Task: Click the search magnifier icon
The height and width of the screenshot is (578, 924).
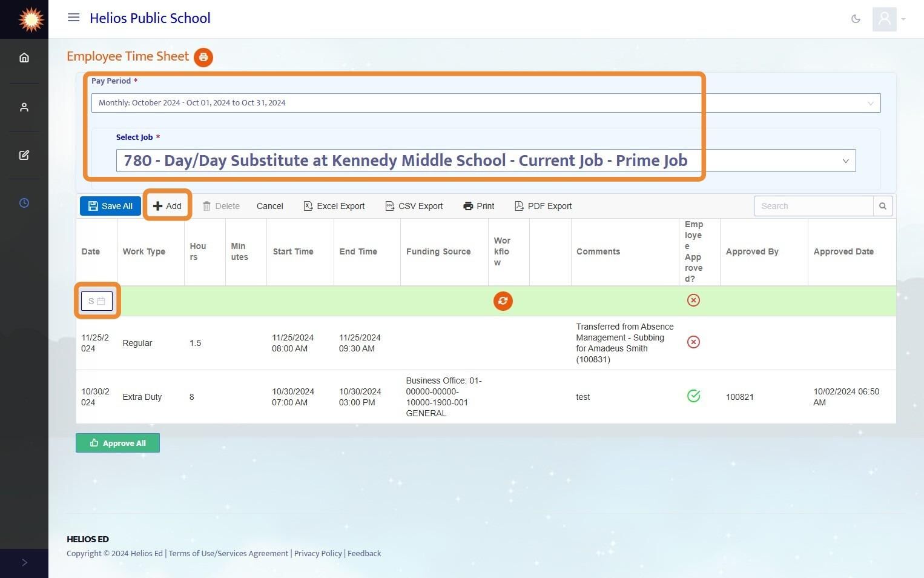Action: (883, 206)
